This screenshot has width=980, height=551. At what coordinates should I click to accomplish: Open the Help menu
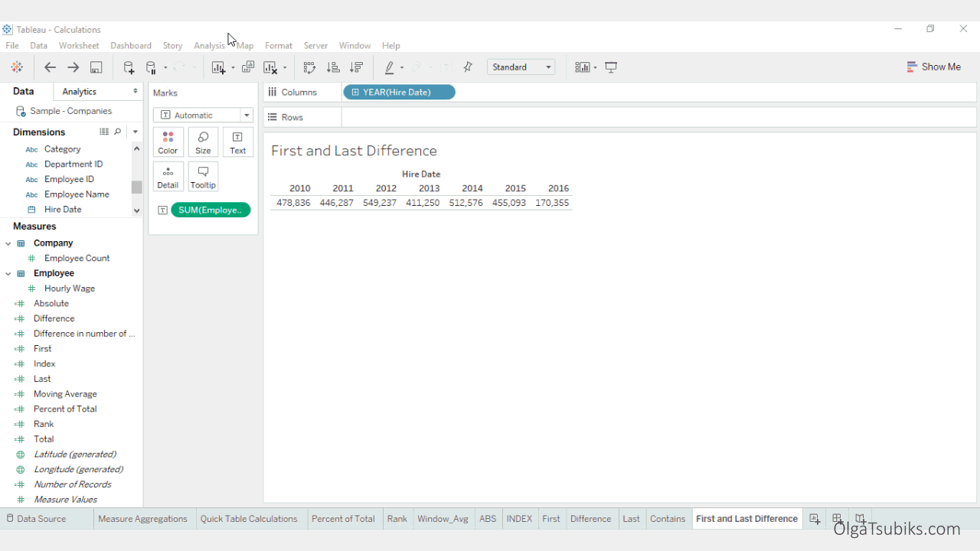coord(391,46)
